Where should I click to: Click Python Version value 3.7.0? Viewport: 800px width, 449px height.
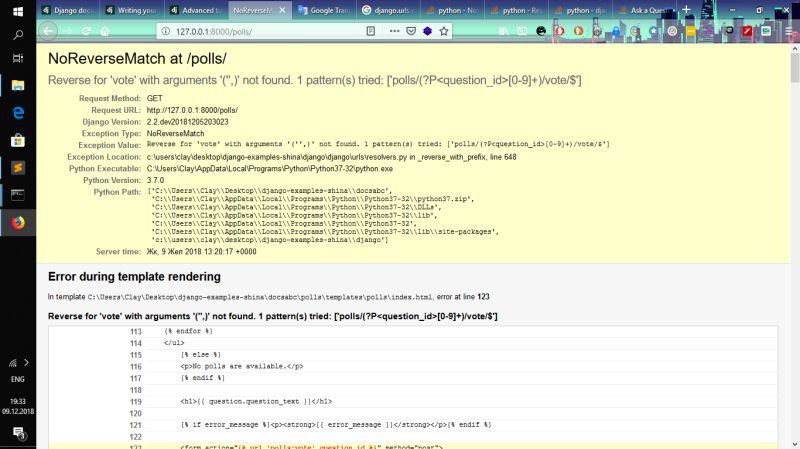tap(156, 181)
